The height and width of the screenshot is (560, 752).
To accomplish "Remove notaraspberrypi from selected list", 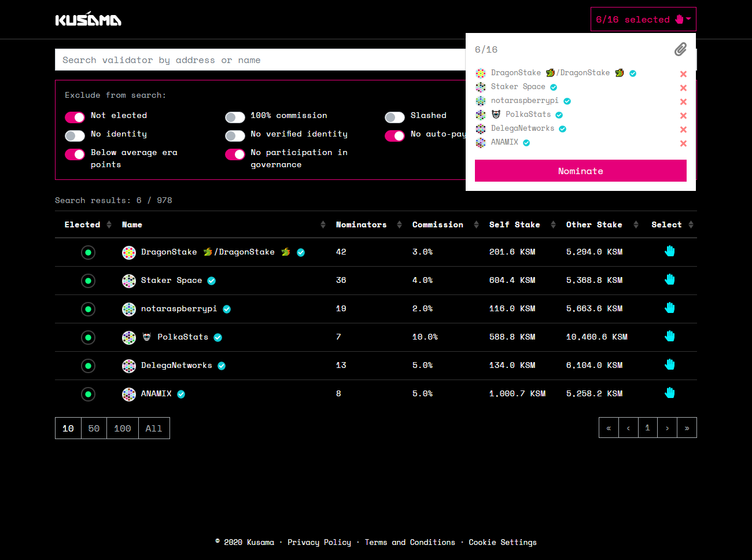I will point(683,101).
